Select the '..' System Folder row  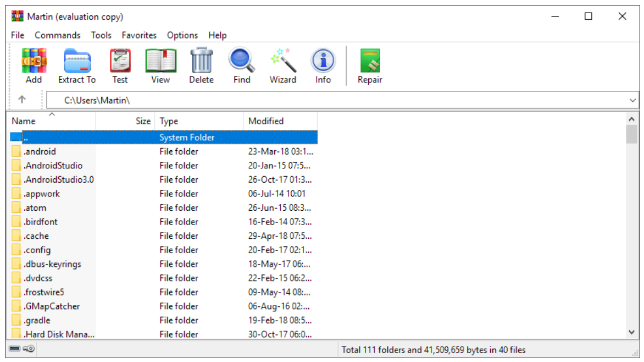pyautogui.click(x=163, y=137)
